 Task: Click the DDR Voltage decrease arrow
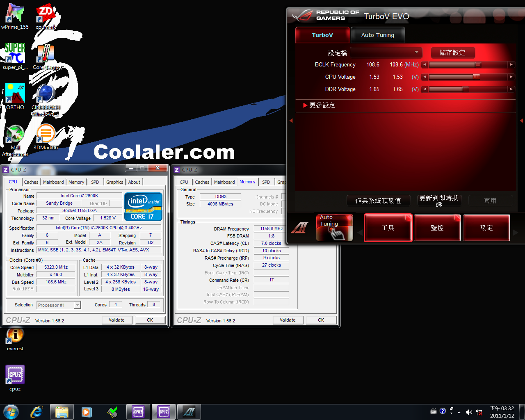pyautogui.click(x=425, y=89)
